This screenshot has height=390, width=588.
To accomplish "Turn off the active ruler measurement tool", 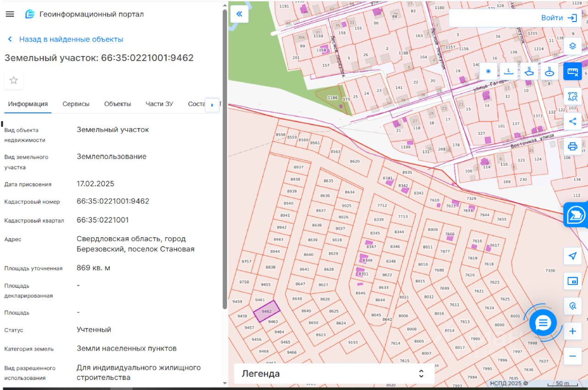I will (572, 71).
